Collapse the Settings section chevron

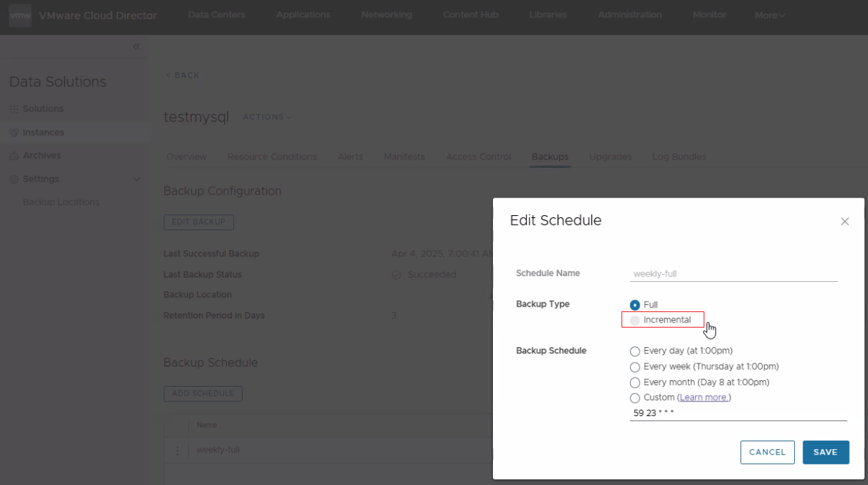click(x=137, y=179)
